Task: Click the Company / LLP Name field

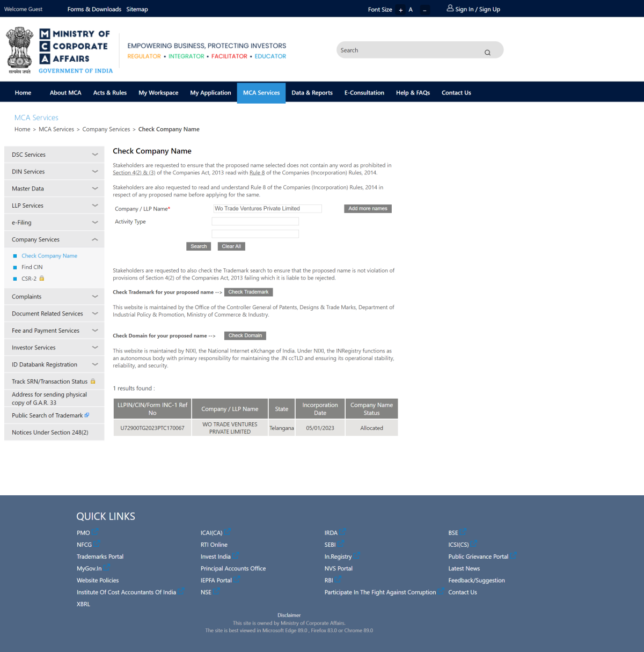Action: pyautogui.click(x=267, y=209)
